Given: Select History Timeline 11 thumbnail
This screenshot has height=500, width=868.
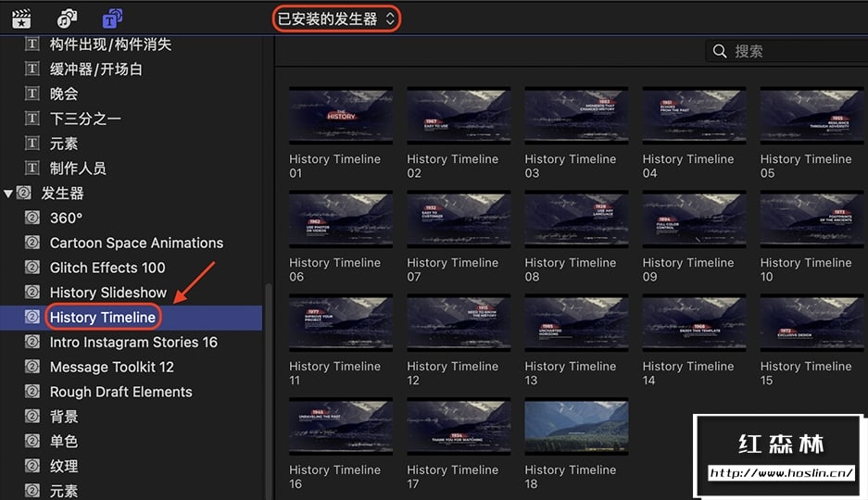Looking at the screenshot, I should [341, 322].
